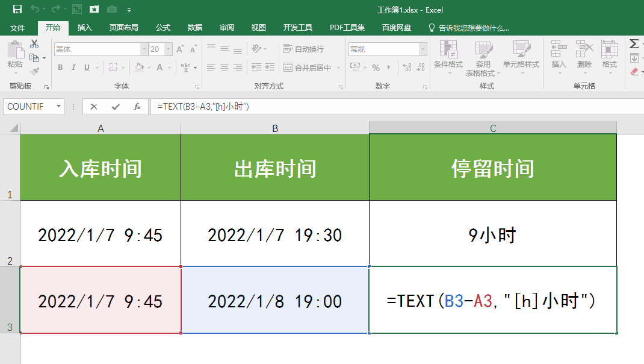
Task: Decrease the cell indent
Action: [x=256, y=67]
